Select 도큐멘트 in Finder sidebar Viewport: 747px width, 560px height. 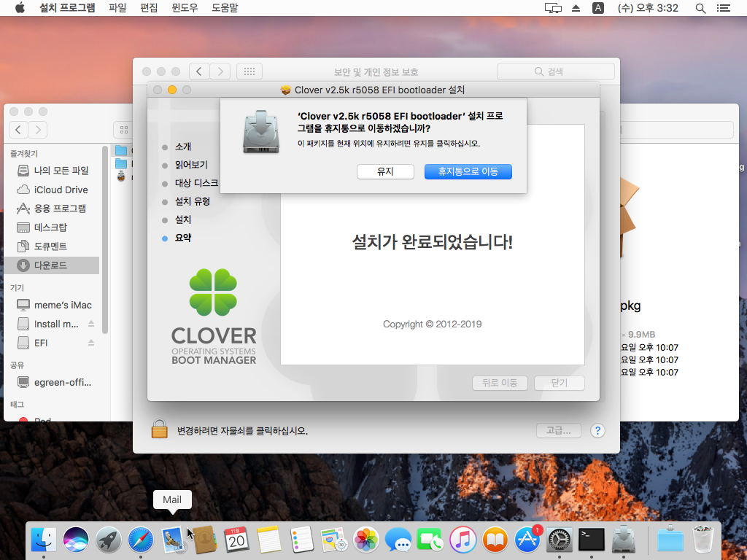53,246
